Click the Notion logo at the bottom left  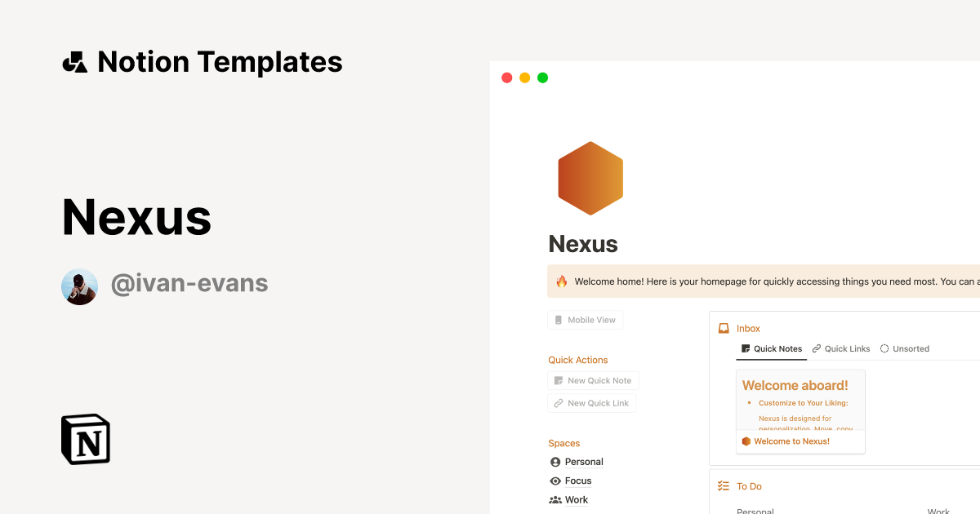tap(85, 439)
